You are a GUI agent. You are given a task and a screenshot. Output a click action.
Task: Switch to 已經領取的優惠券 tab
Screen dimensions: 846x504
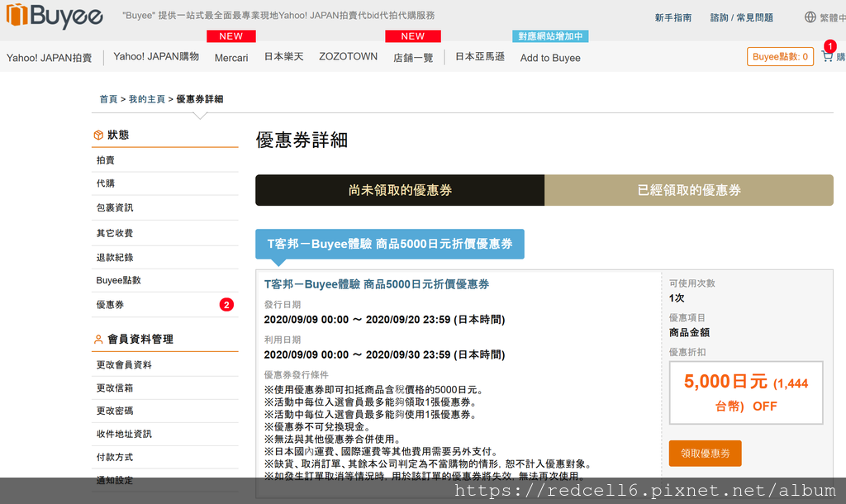point(689,190)
